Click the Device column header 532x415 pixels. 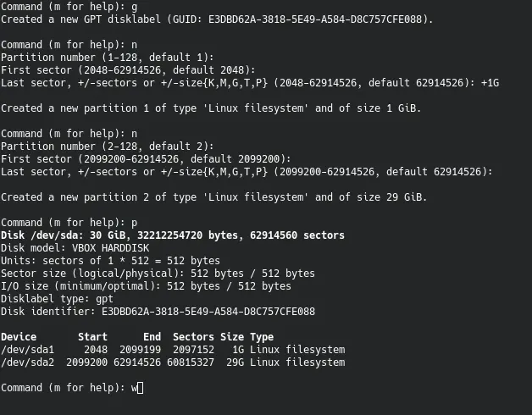coord(19,337)
